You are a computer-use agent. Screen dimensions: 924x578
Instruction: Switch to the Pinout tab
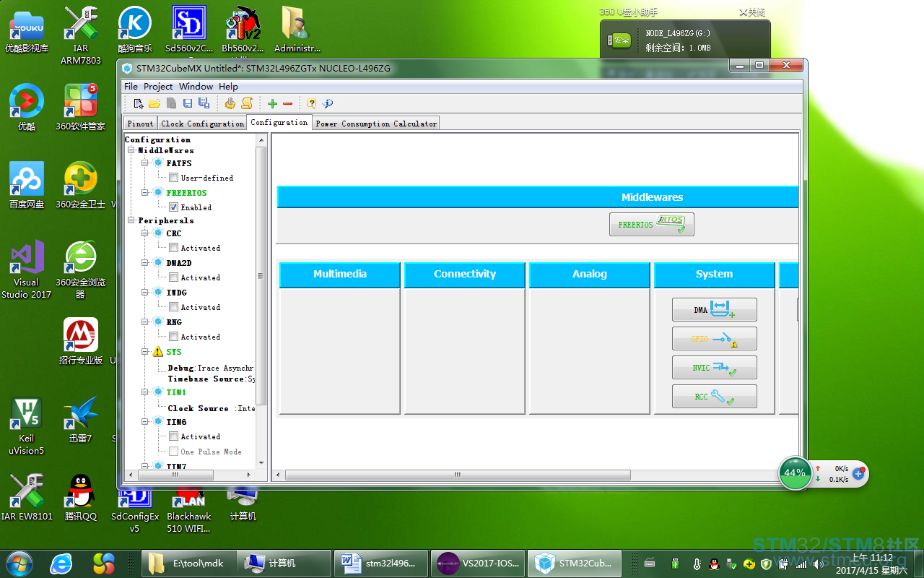click(x=140, y=124)
